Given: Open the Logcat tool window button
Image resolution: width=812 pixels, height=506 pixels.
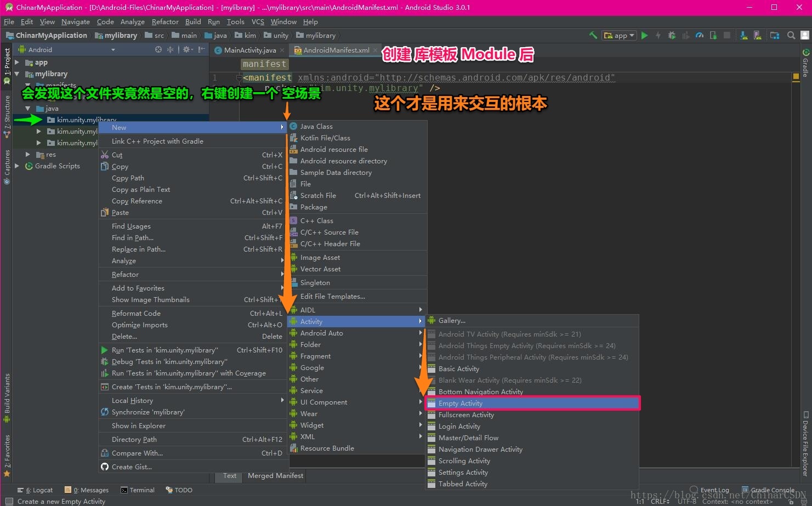Looking at the screenshot, I should (35, 490).
